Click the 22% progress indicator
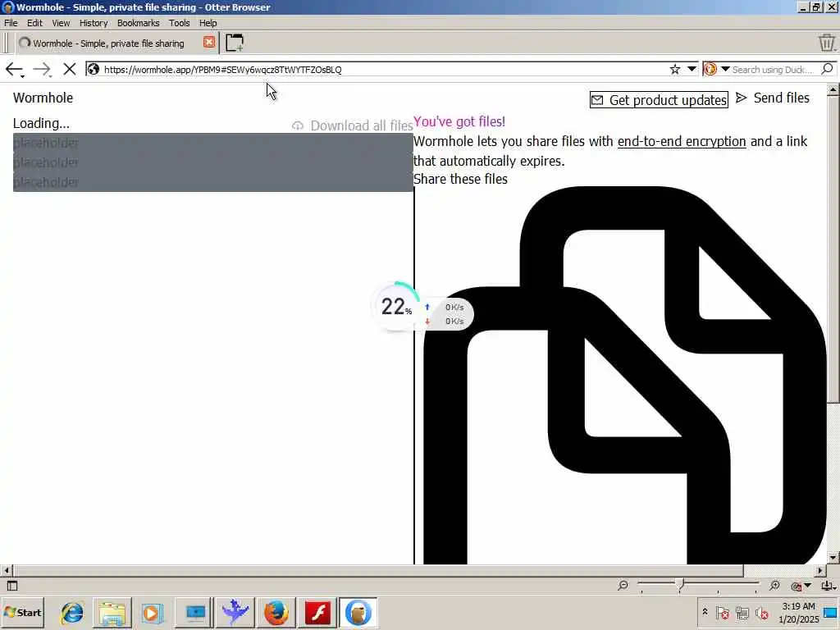The image size is (840, 630). coord(396,307)
